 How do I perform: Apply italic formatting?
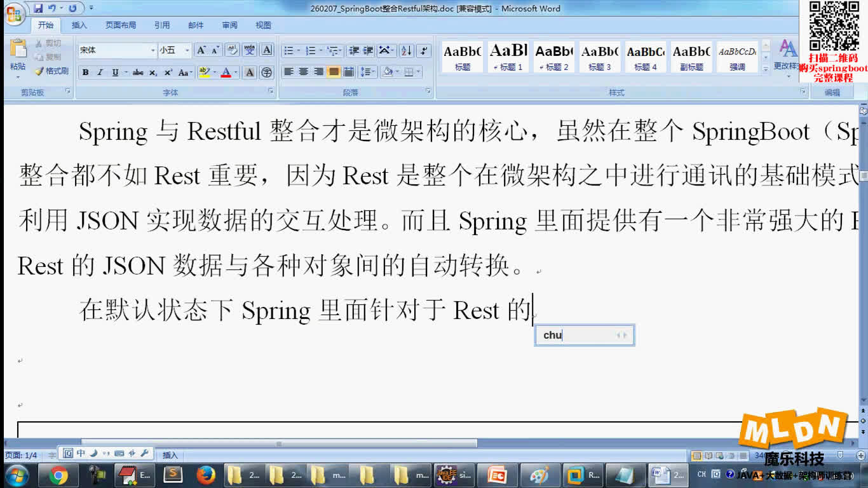tap(100, 72)
